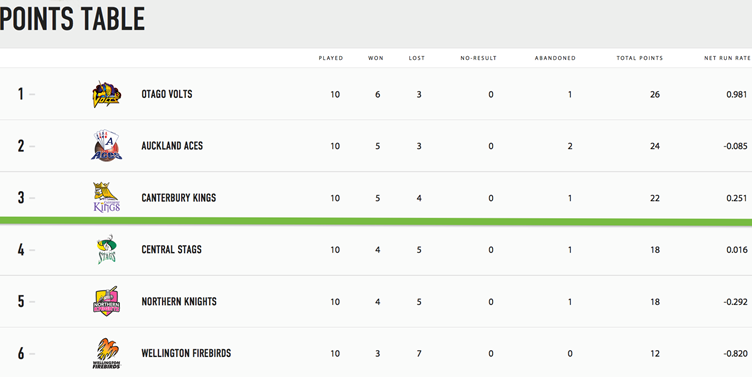Screen dimensions: 753x377
Task: Click the Auckland Aces team logo
Action: click(x=107, y=146)
